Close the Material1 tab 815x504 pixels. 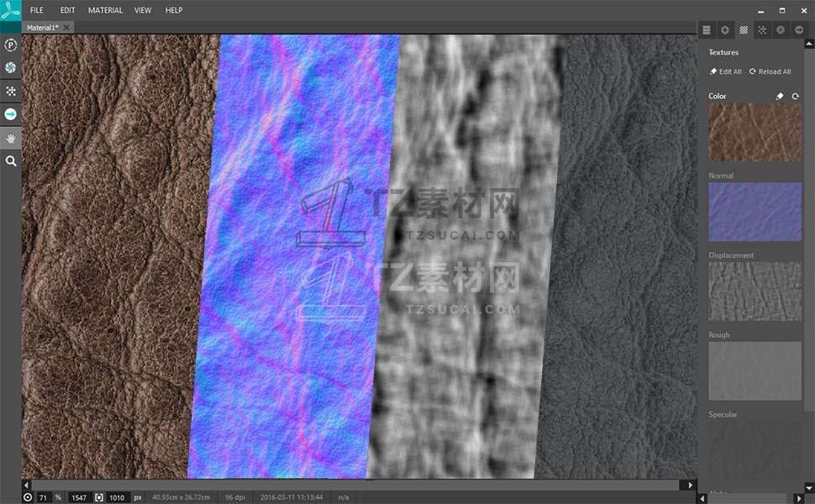(x=66, y=28)
